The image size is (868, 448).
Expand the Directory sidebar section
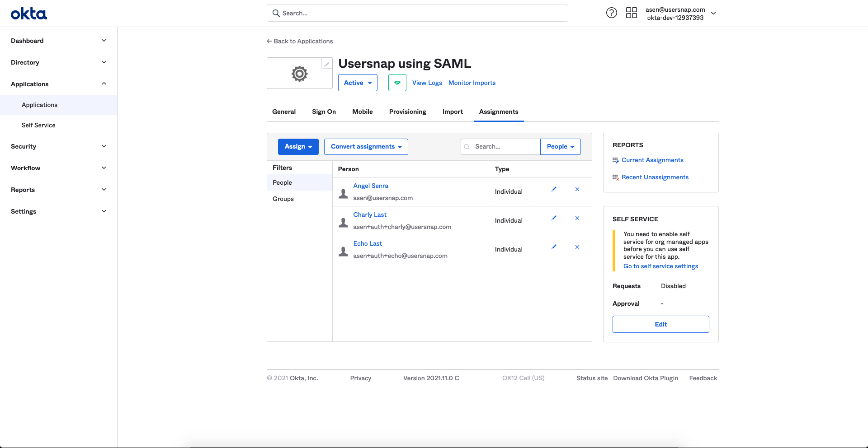click(58, 62)
